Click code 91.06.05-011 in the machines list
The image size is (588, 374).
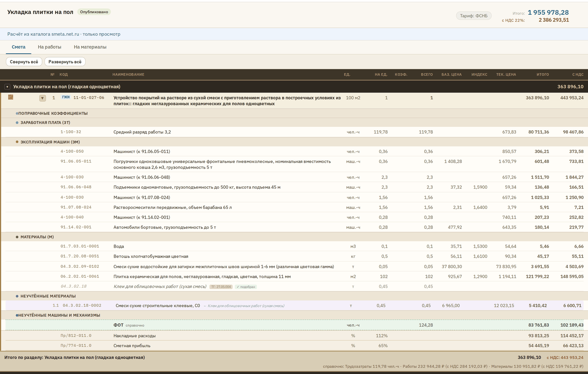point(76,161)
